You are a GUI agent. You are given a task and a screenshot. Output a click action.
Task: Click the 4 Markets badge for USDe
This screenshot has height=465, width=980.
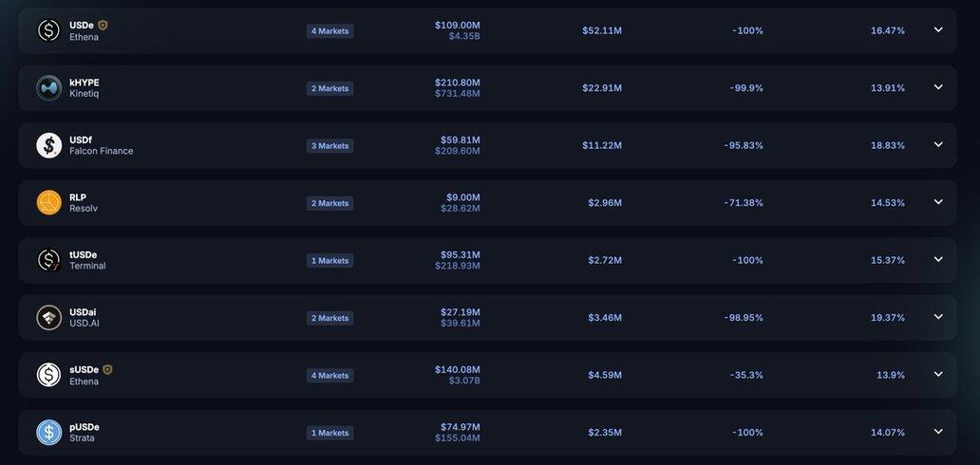coord(330,31)
